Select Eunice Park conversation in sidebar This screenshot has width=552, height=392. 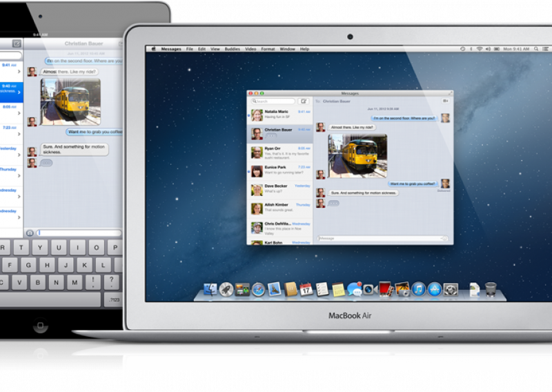click(x=280, y=171)
